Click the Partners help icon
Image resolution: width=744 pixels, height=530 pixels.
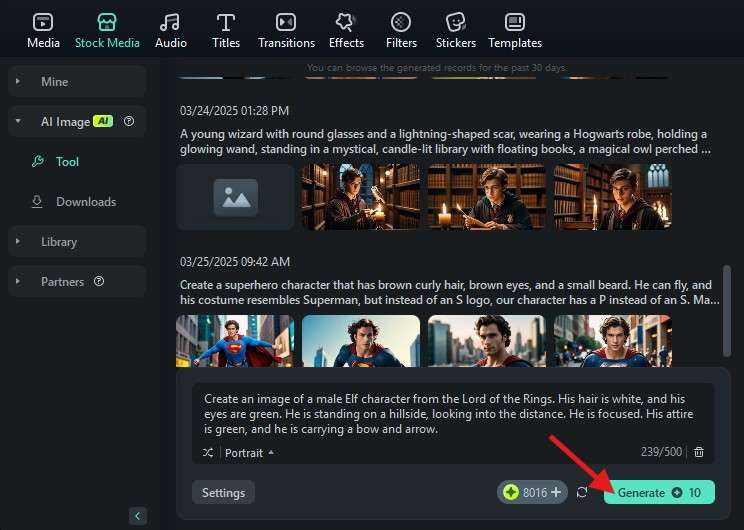point(99,281)
